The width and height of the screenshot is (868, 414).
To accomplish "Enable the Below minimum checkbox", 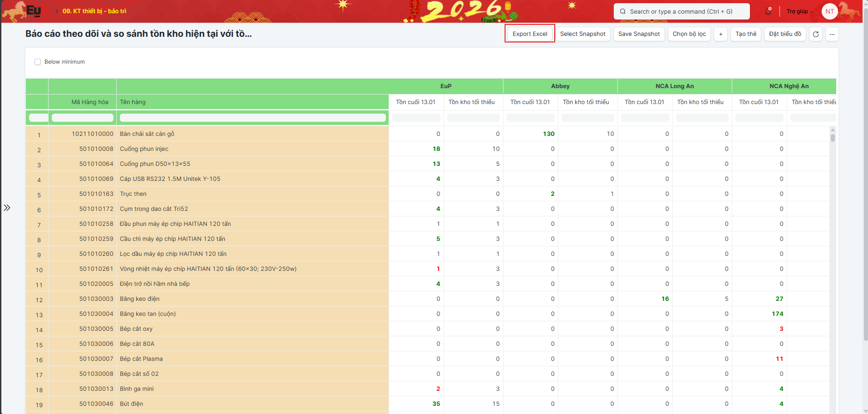I will (38, 62).
